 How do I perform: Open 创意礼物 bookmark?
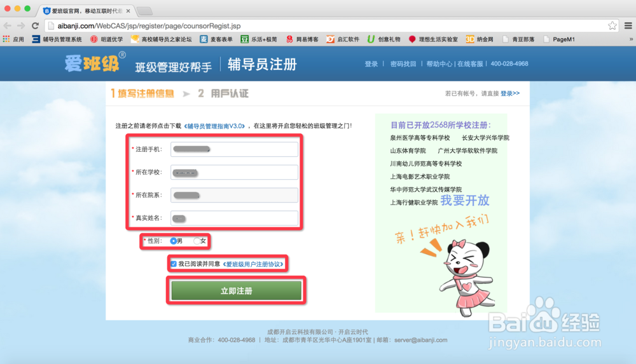(x=384, y=39)
